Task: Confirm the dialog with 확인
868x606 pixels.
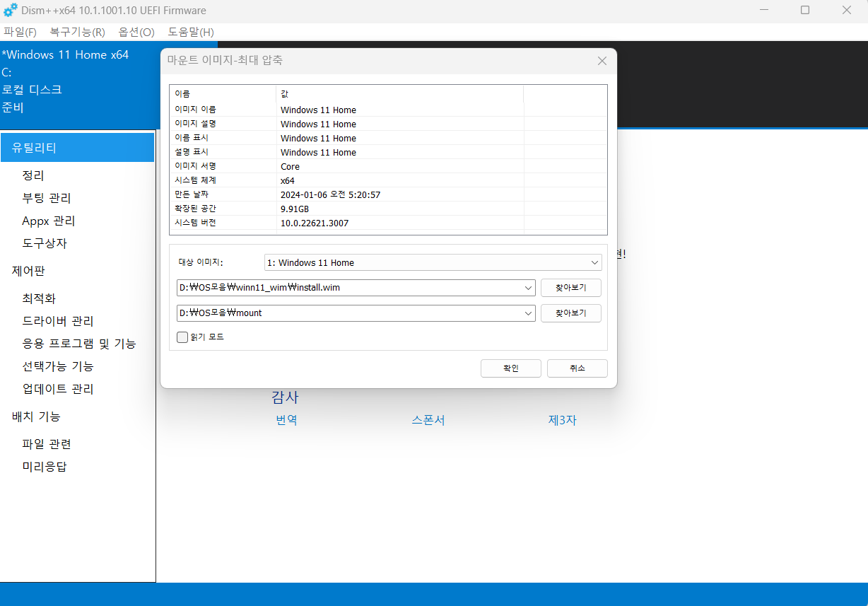Action: tap(511, 368)
